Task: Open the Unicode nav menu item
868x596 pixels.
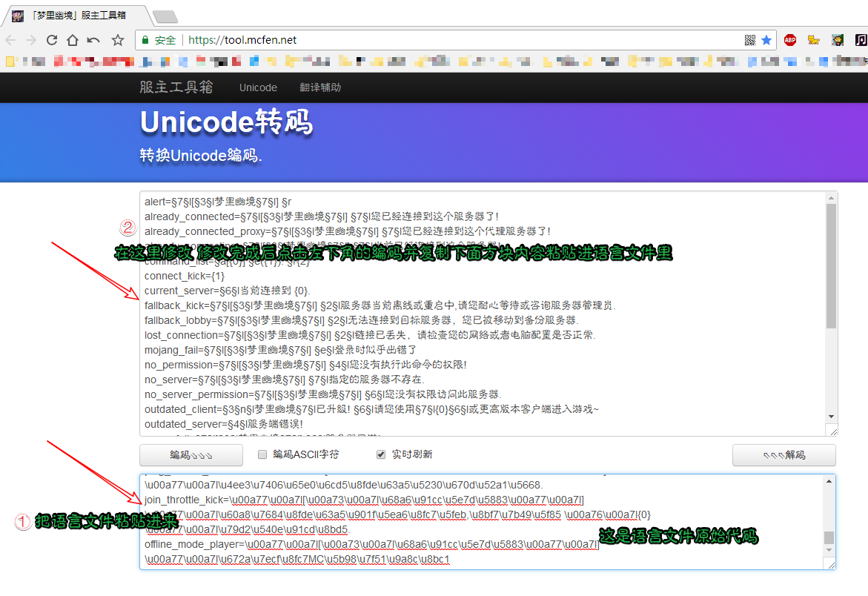Action: [x=258, y=87]
